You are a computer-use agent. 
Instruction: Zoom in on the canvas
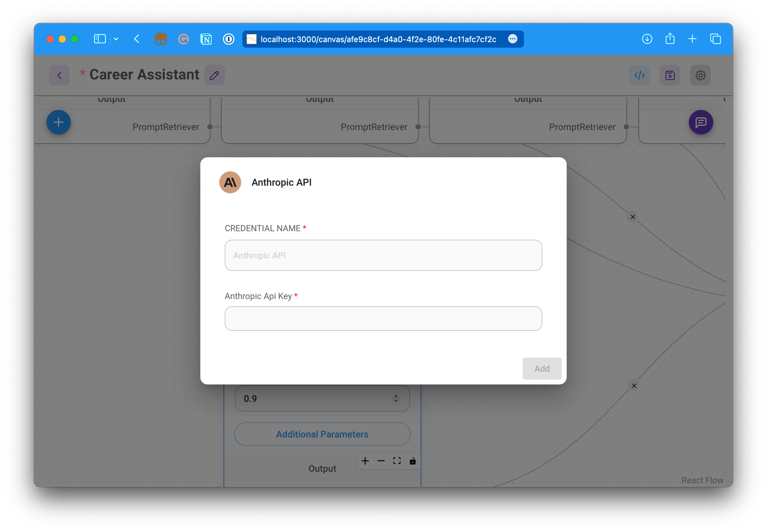[365, 461]
